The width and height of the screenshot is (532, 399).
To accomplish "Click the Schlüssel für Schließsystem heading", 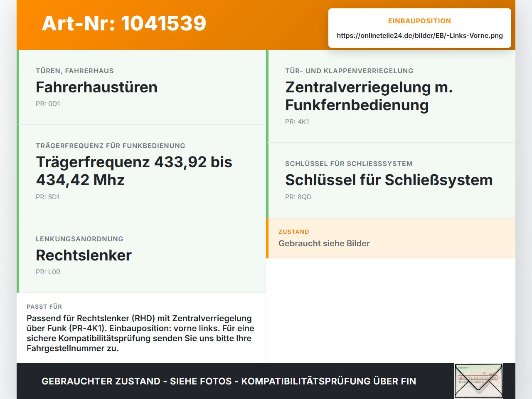I will click(x=389, y=180).
